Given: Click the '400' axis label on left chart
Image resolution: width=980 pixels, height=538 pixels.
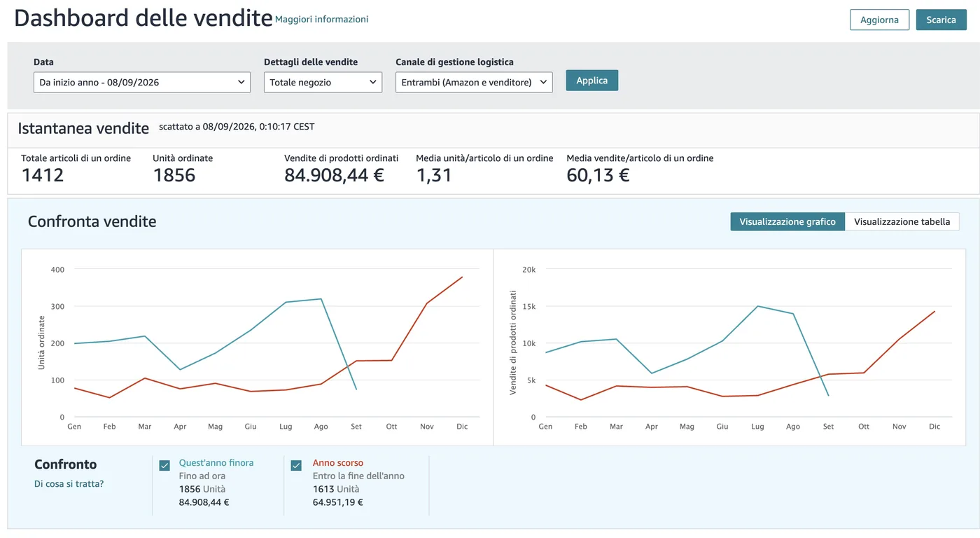Looking at the screenshot, I should [57, 269].
